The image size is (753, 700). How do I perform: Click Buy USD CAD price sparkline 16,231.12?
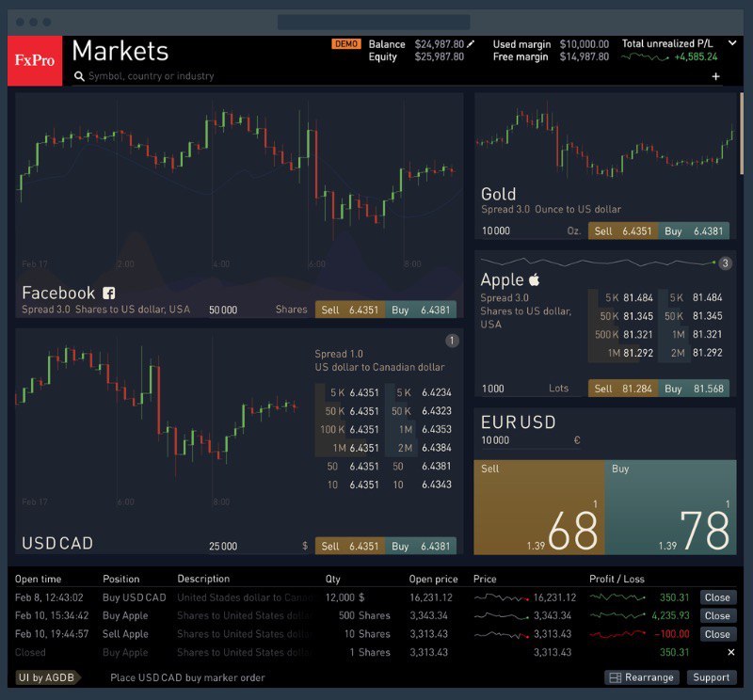502,597
